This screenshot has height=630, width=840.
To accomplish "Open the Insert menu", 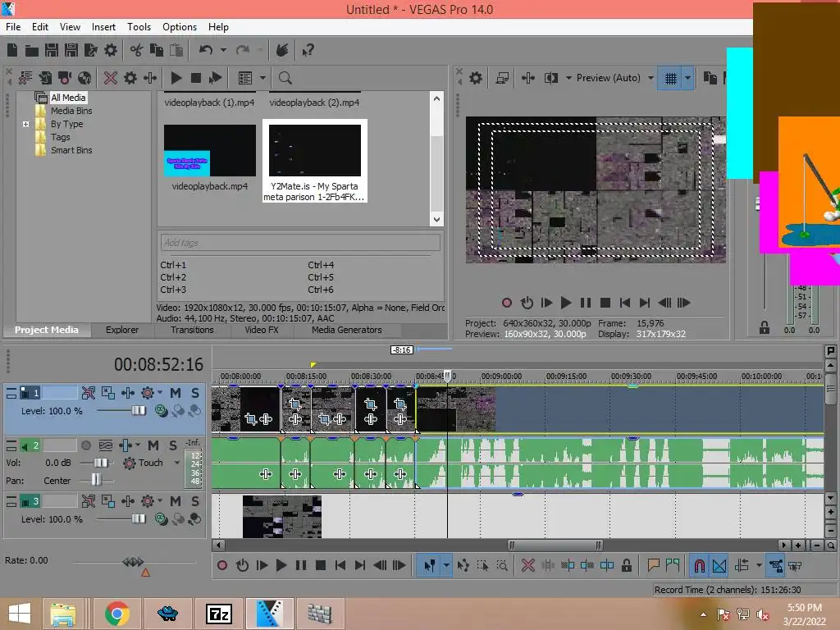I will 103,27.
